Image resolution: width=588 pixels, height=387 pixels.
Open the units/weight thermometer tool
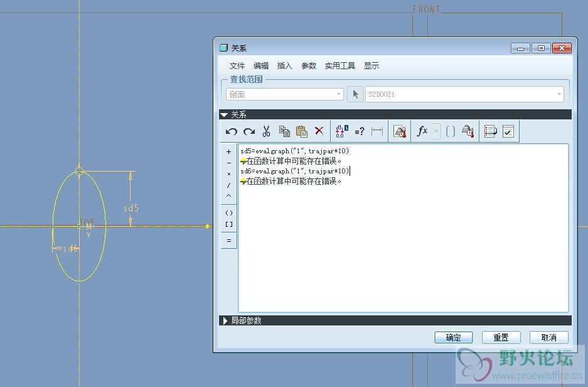400,131
